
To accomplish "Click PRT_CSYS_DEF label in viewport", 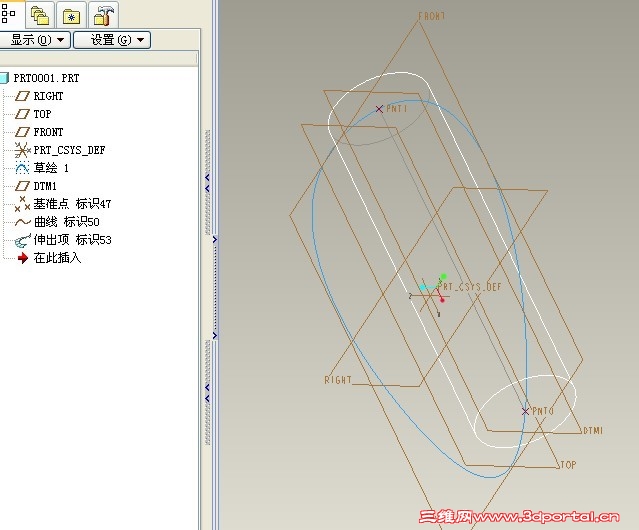I will point(470,287).
